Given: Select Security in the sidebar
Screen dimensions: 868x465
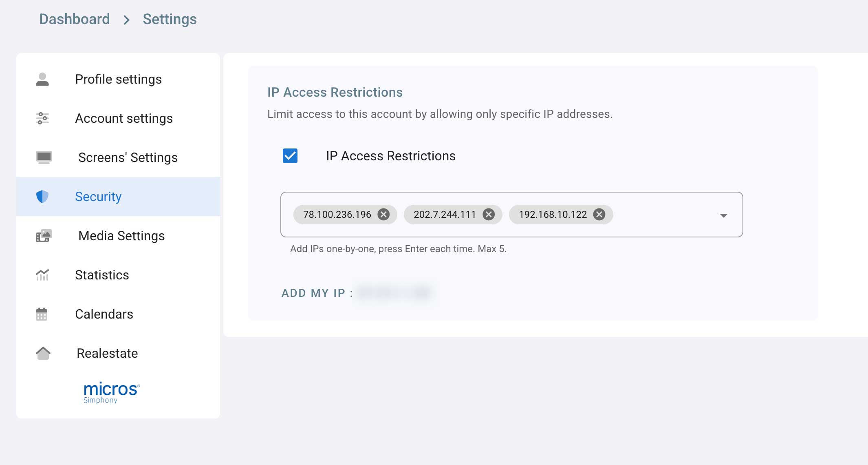Looking at the screenshot, I should tap(98, 197).
